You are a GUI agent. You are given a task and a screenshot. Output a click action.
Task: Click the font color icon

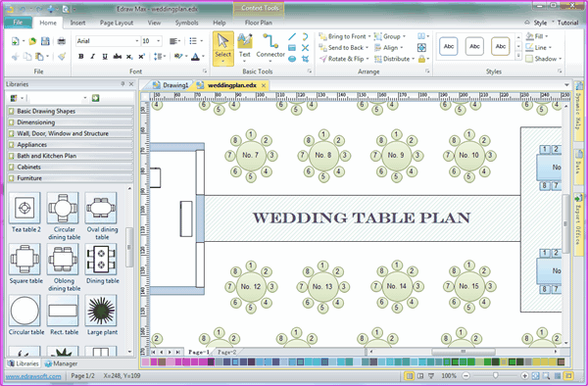tap(195, 57)
